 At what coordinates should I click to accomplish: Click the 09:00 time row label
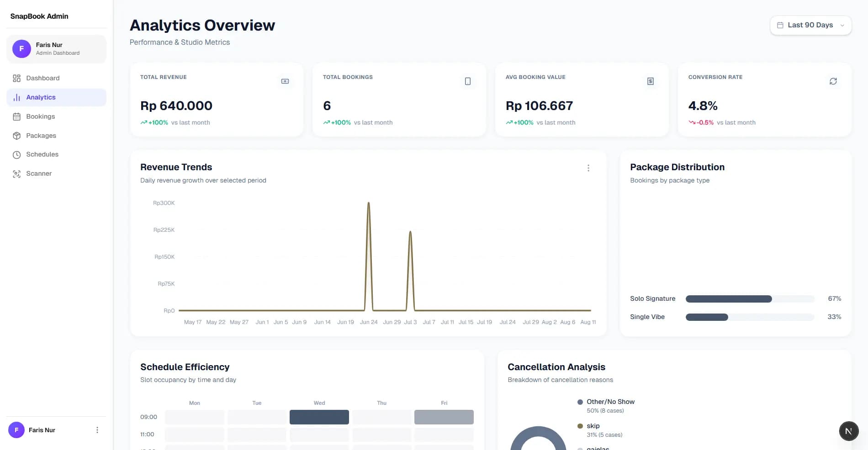tap(148, 417)
